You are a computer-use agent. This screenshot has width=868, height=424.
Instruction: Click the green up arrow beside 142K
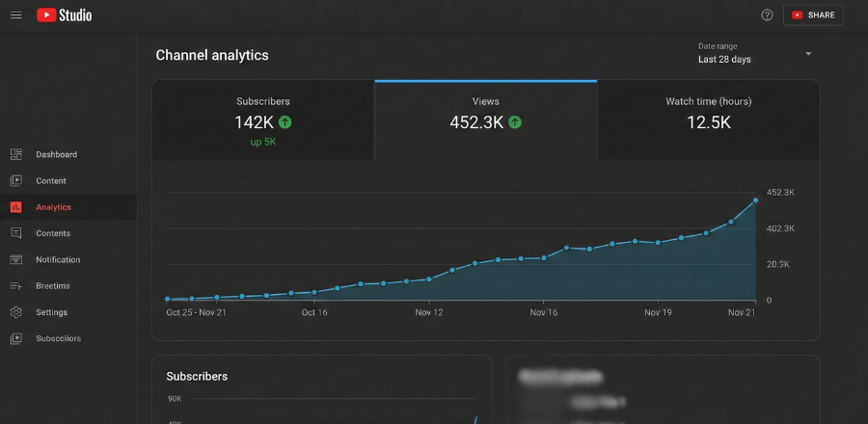pyautogui.click(x=285, y=122)
